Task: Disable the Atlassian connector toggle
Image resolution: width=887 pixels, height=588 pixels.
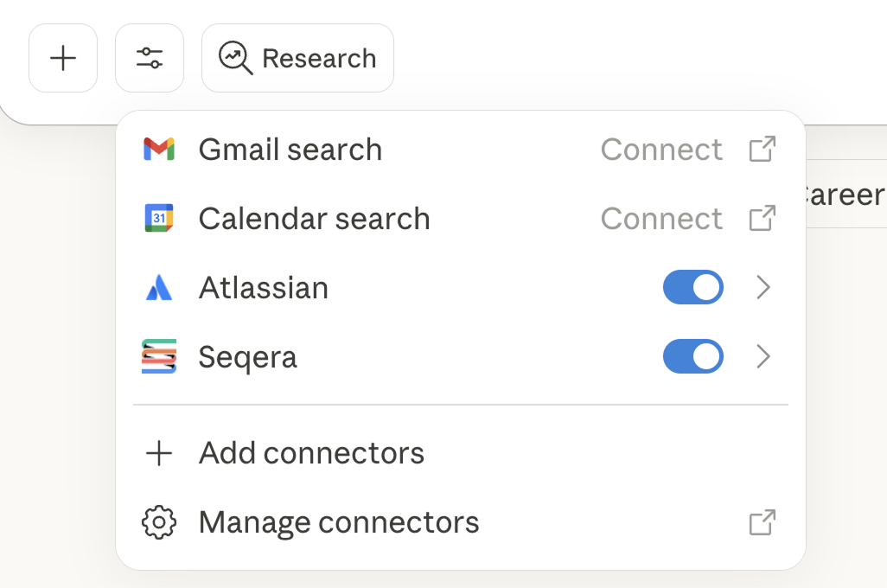Action: click(x=692, y=288)
